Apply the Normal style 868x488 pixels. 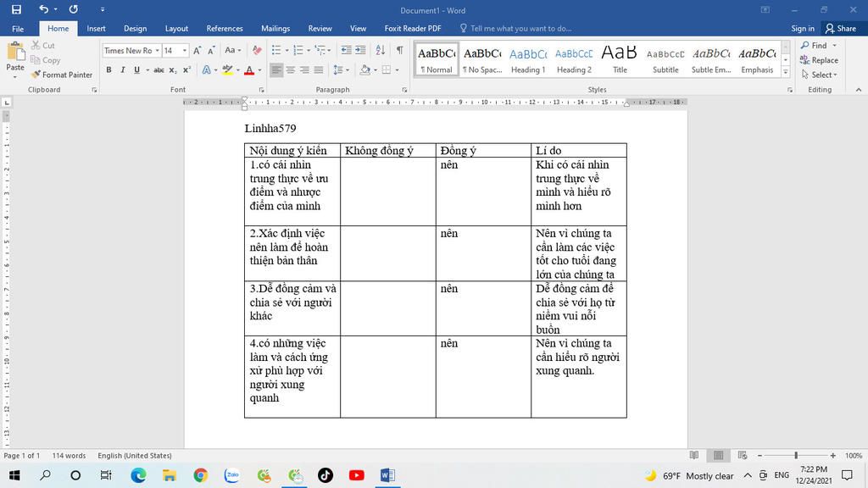[437, 59]
